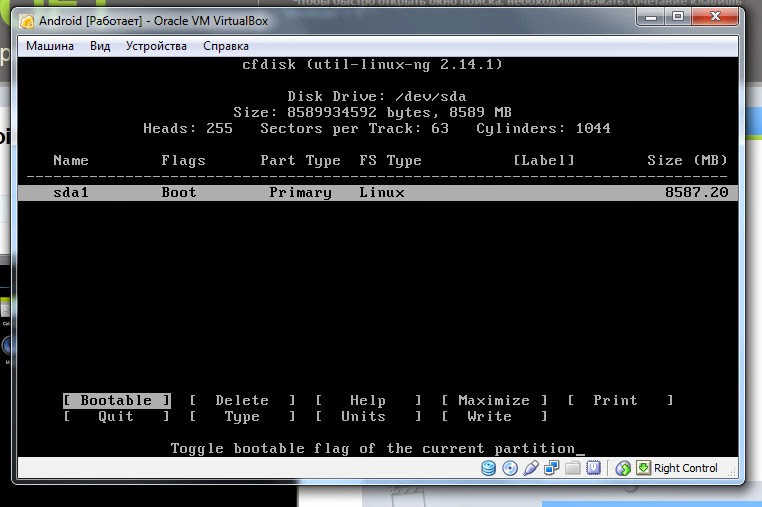Click the Part Type column header
The height and width of the screenshot is (507, 762).
300,161
